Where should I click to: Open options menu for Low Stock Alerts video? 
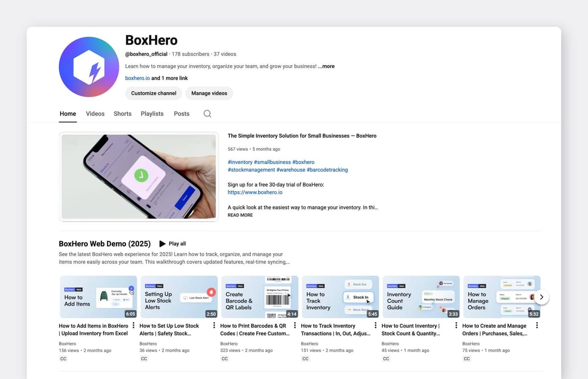[214, 326]
